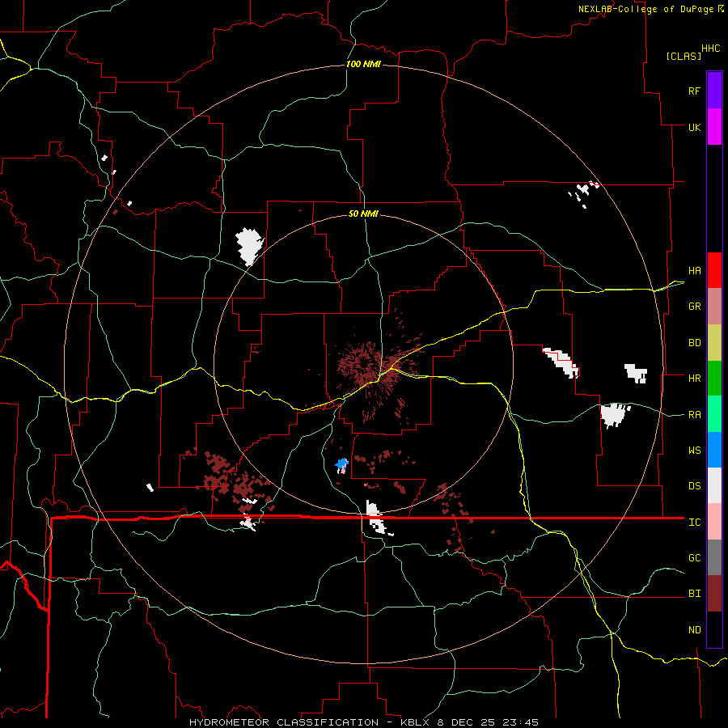Click the HA legend label

click(695, 271)
